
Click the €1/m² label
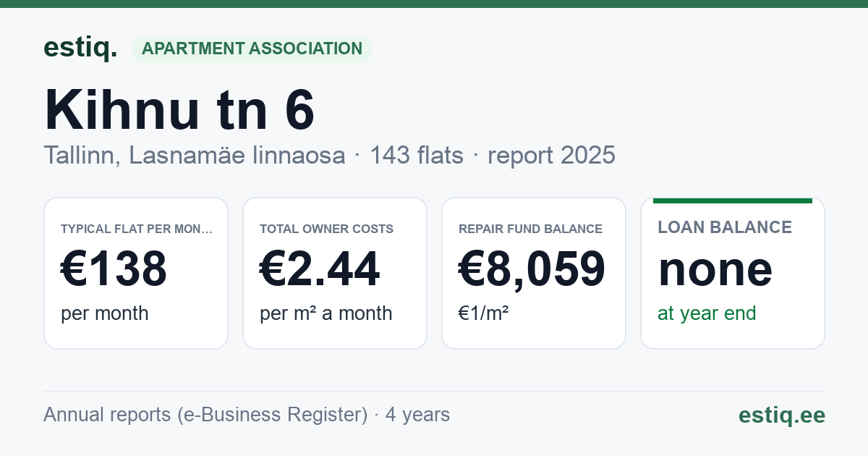pyautogui.click(x=483, y=313)
